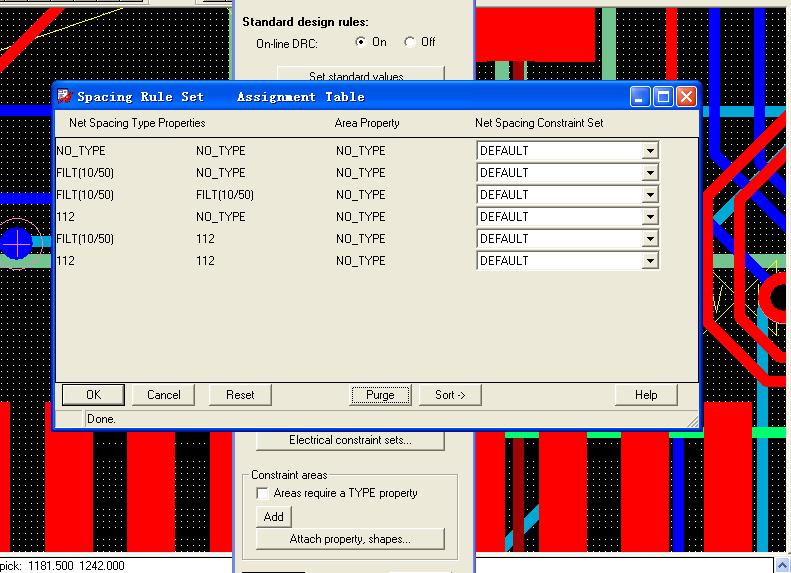791x573 pixels.
Task: Open constraint set dropdown for FILT(10/50) / FILT(10/50) row
Action: [650, 195]
